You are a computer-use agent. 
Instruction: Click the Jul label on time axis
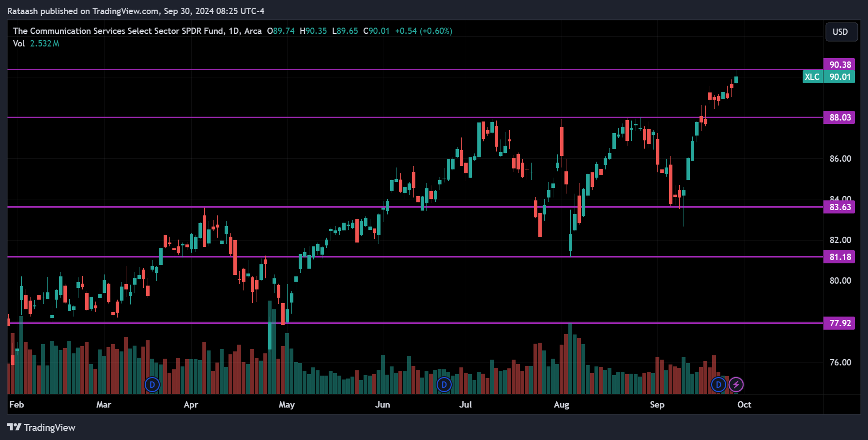[465, 405]
